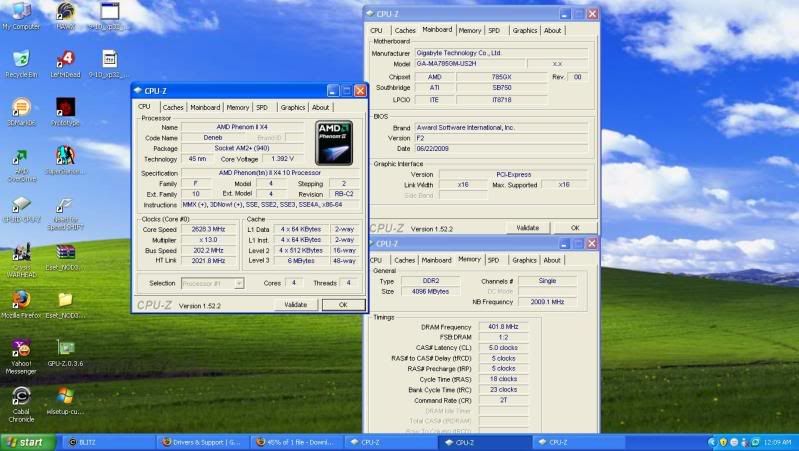Image resolution: width=799 pixels, height=451 pixels.
Task: Click the HT Link value 2021.8 MHz
Action: pyautogui.click(x=208, y=261)
